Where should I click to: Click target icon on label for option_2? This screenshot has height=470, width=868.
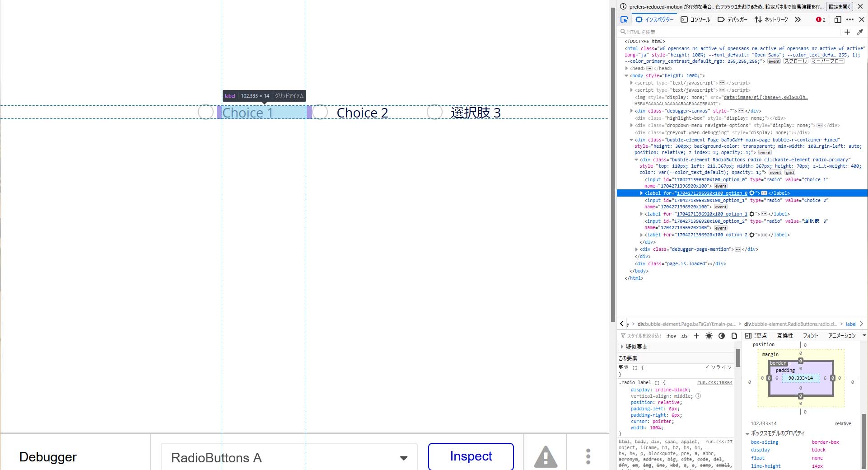coord(751,235)
